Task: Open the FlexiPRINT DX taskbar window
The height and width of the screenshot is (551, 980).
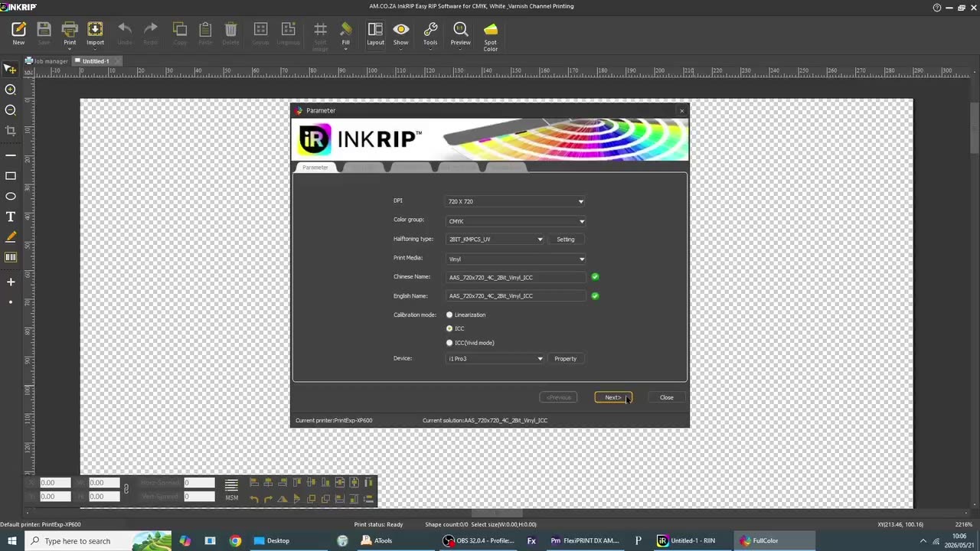Action: pos(585,540)
